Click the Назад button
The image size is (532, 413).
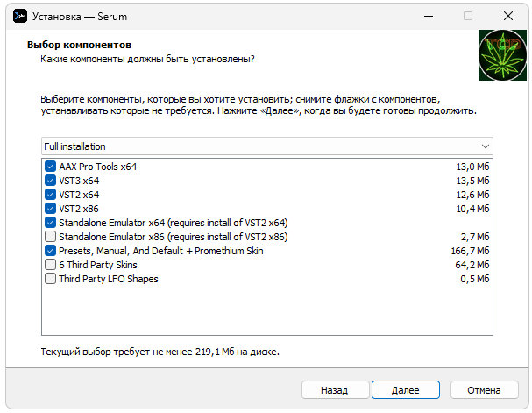tap(334, 389)
